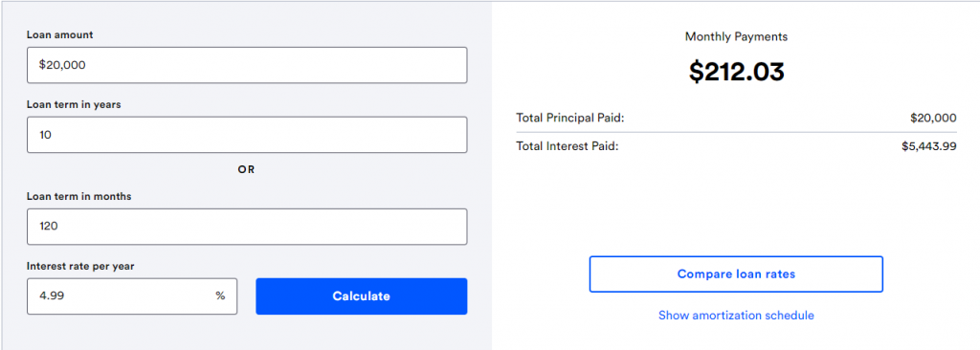980x350 pixels.
Task: Open Compare loan rates
Action: [736, 273]
